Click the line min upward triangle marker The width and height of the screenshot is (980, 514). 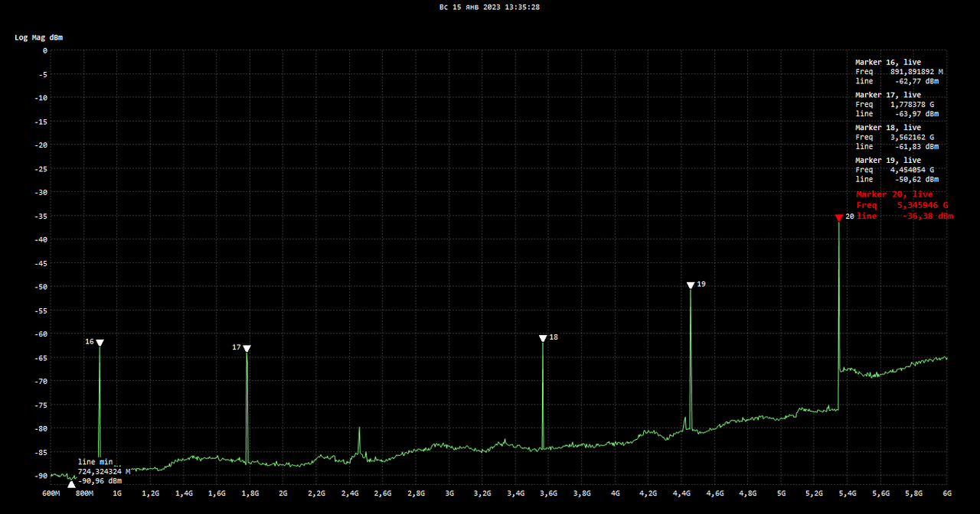(71, 483)
